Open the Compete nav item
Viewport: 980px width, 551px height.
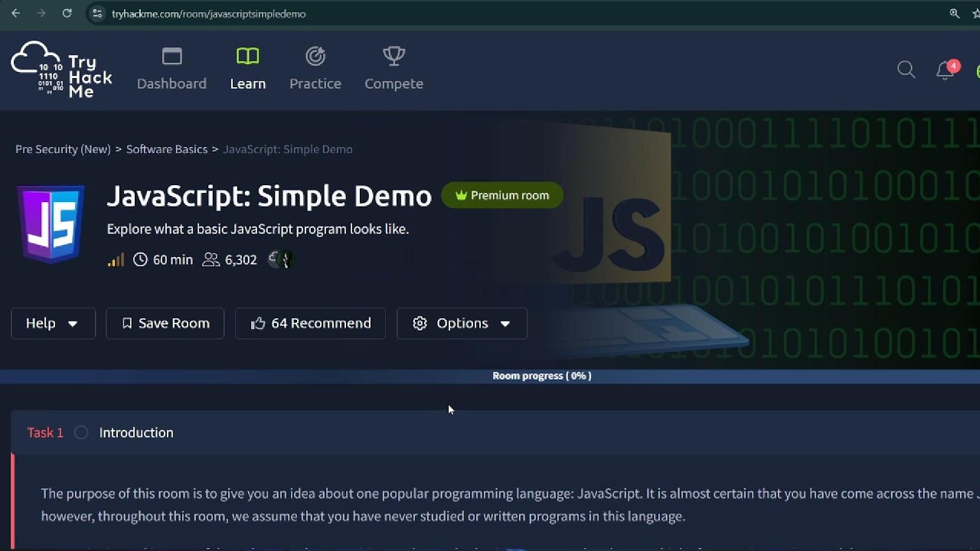tap(394, 70)
